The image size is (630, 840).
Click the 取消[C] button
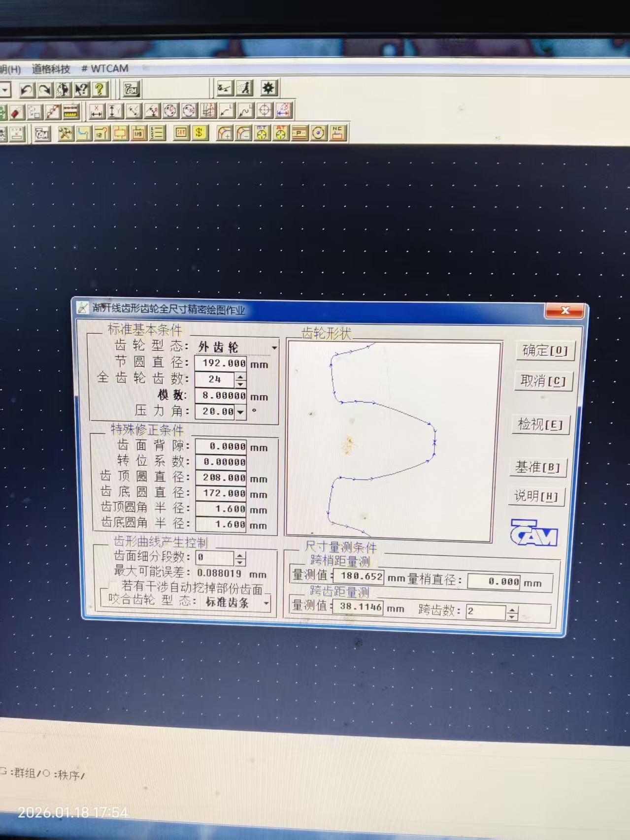[x=543, y=381]
